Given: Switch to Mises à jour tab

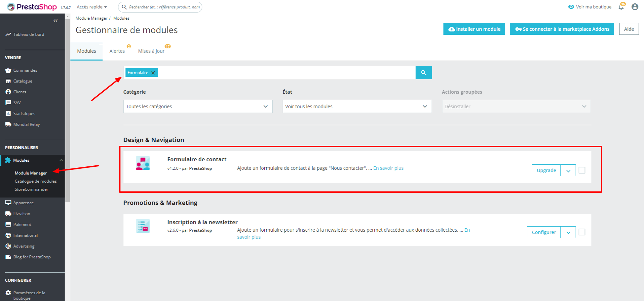Looking at the screenshot, I should (x=151, y=51).
